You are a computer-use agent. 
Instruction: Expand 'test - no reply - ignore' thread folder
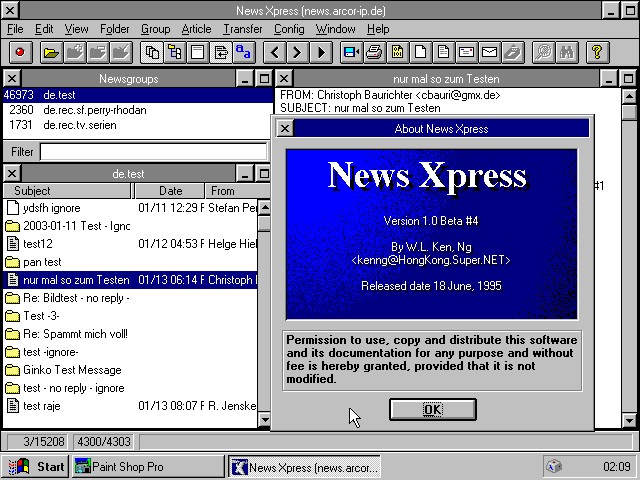13,388
